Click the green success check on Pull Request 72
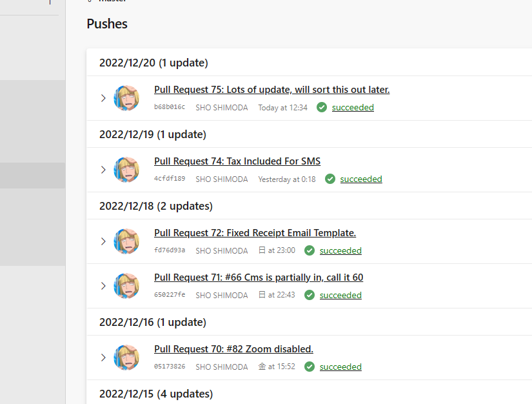532x404 pixels. click(x=310, y=250)
